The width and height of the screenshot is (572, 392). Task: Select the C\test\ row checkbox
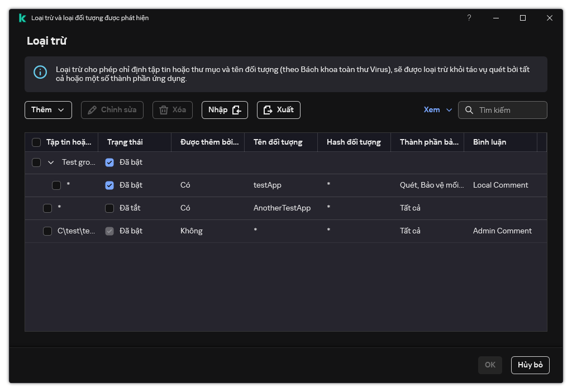tap(47, 231)
